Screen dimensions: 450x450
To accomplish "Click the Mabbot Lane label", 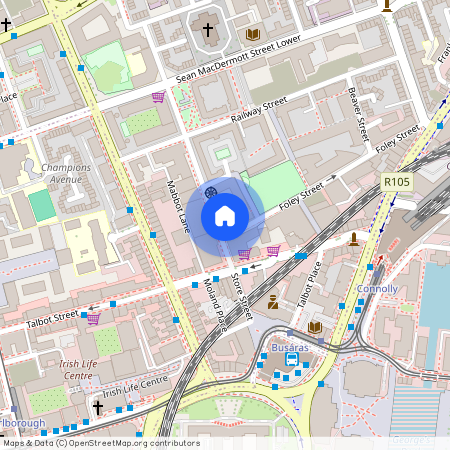I will [x=178, y=206].
